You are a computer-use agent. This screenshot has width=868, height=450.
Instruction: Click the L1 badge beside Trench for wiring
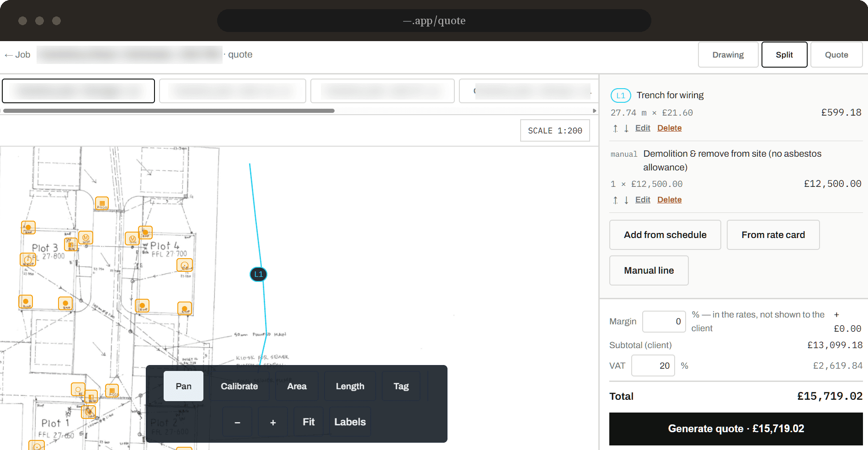pyautogui.click(x=621, y=95)
